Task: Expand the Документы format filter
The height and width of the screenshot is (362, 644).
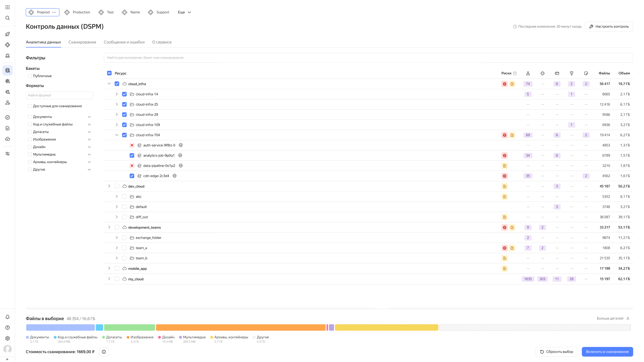Action: point(89,117)
